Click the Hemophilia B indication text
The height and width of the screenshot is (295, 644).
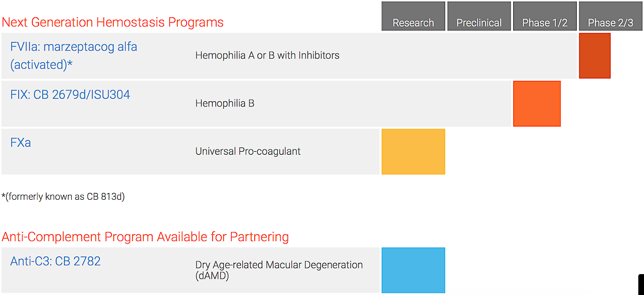pos(225,104)
